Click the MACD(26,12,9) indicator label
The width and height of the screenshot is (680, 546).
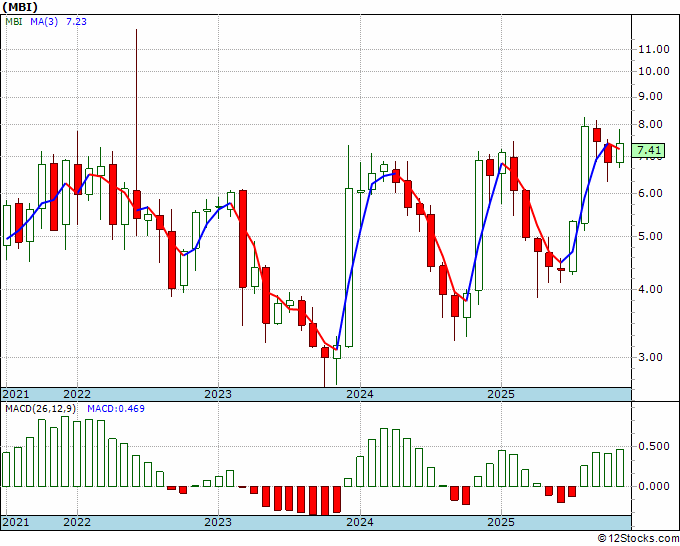(41, 409)
